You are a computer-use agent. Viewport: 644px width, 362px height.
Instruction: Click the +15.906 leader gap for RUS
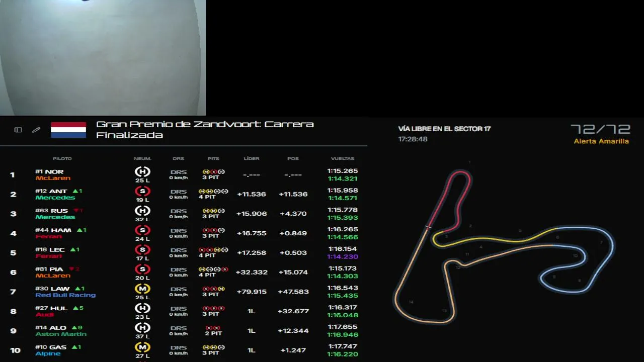tap(252, 214)
